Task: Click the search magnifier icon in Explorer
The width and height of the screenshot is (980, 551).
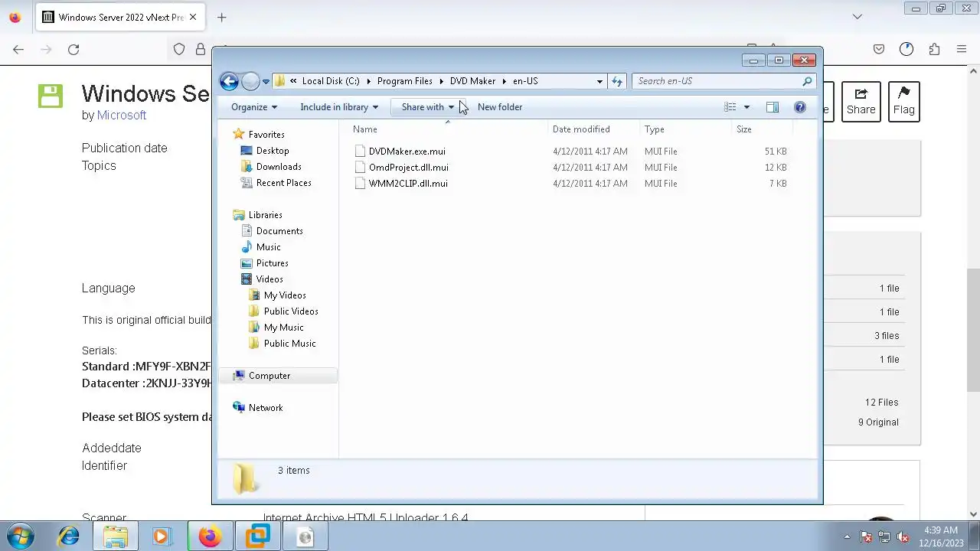Action: point(807,81)
